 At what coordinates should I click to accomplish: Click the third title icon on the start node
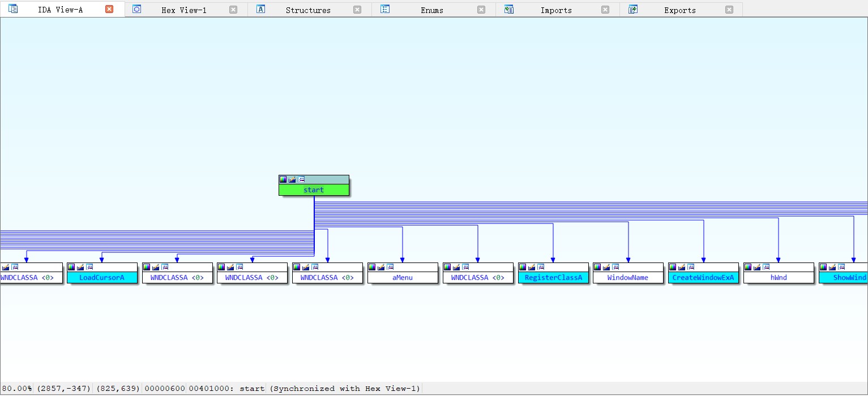pyautogui.click(x=301, y=179)
